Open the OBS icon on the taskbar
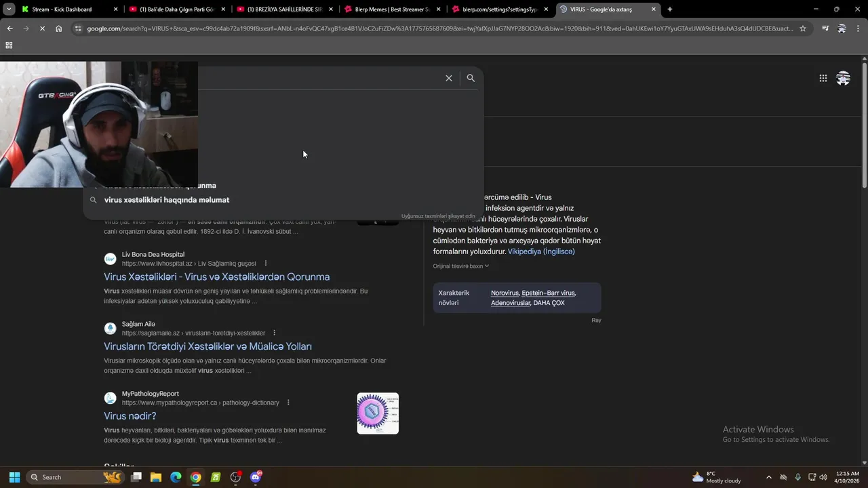 pyautogui.click(x=235, y=477)
